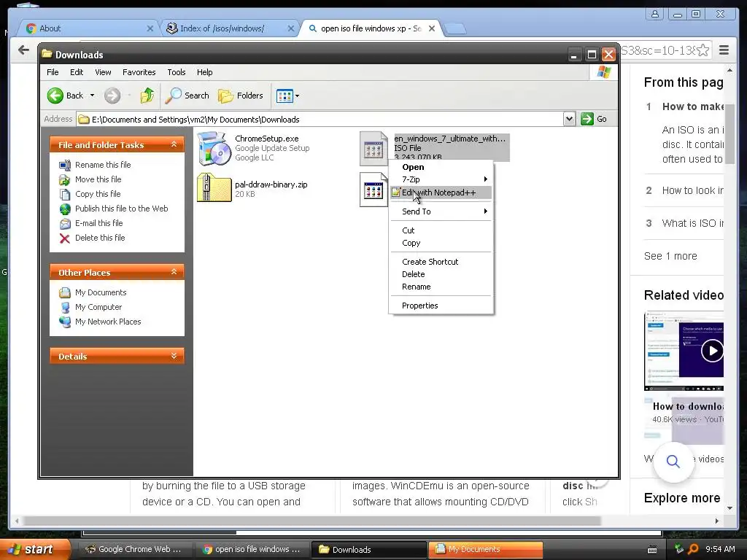747x560 pixels.
Task: Click the Address path field
Action: [320, 119]
